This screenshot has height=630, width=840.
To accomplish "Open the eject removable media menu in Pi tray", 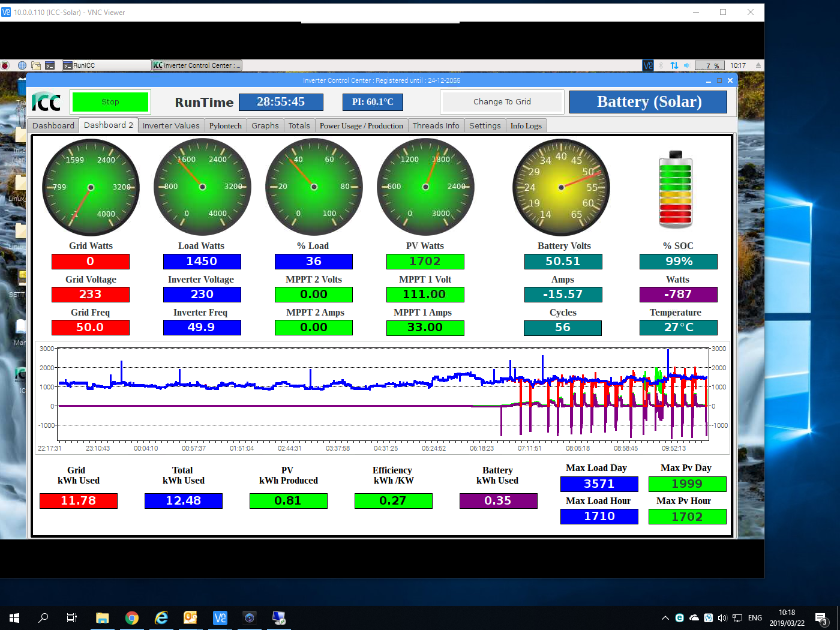I will tap(757, 65).
